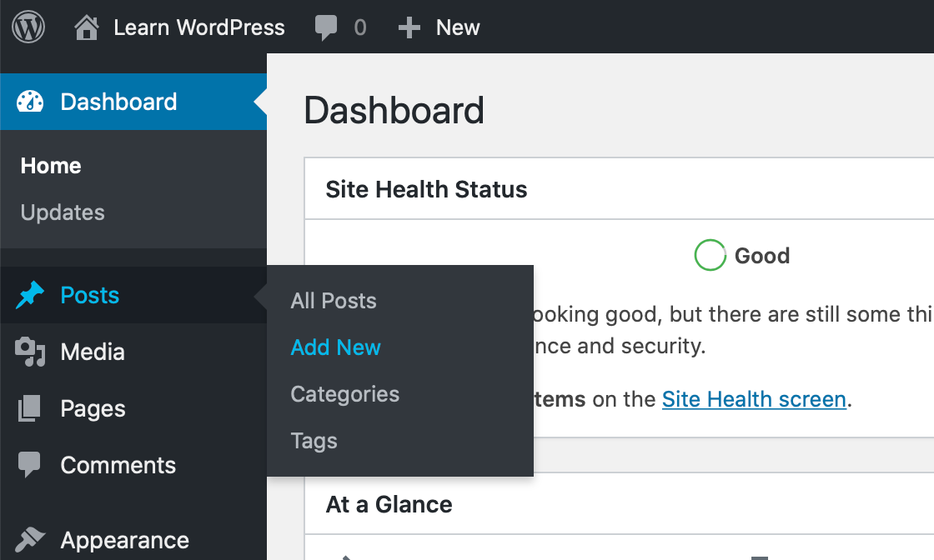This screenshot has width=934, height=560.
Task: Select Tags in the Posts submenu
Action: pyautogui.click(x=314, y=441)
